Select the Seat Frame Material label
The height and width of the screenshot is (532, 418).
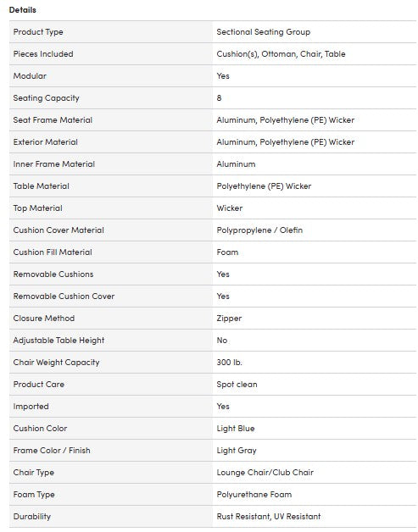[53, 120]
